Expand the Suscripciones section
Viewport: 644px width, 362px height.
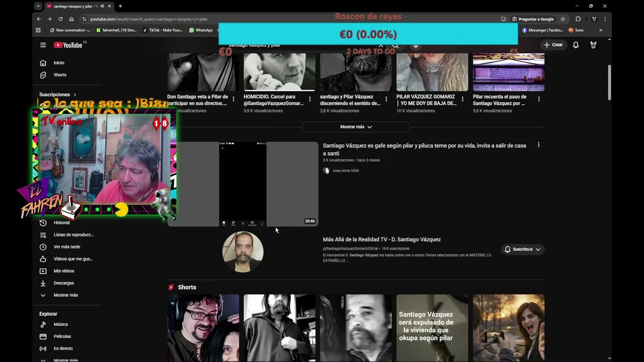pyautogui.click(x=57, y=95)
